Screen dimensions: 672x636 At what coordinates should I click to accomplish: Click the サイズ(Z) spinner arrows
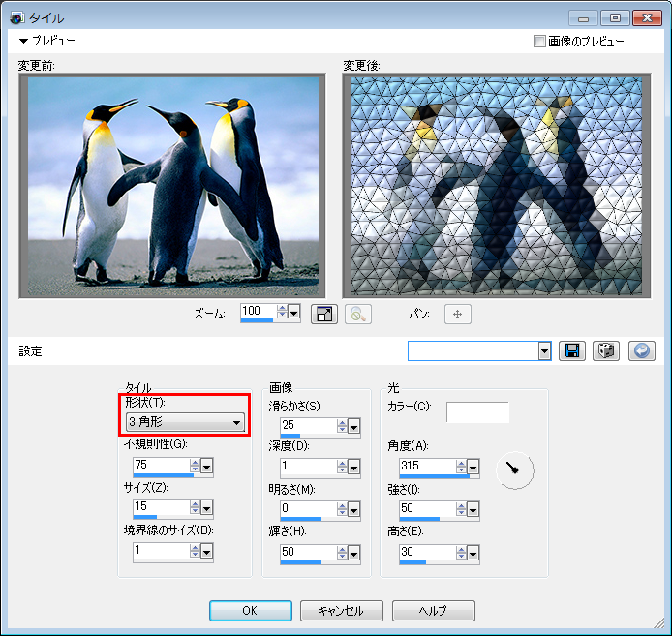[x=195, y=507]
